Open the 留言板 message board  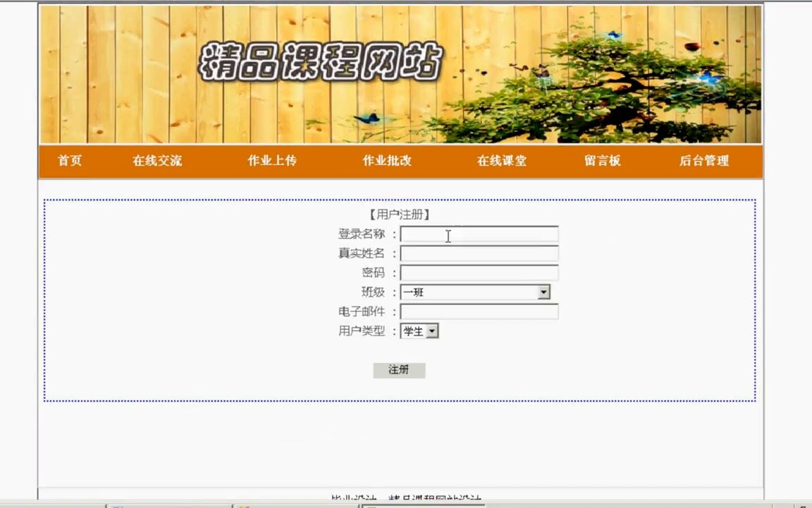pyautogui.click(x=602, y=161)
